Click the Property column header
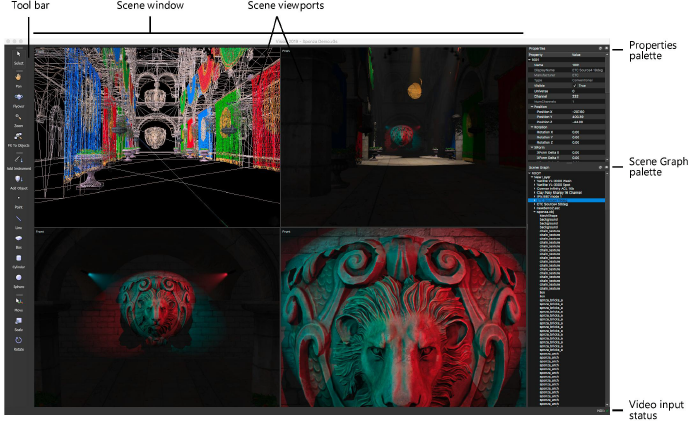This screenshot has width=694, height=434. pyautogui.click(x=549, y=54)
